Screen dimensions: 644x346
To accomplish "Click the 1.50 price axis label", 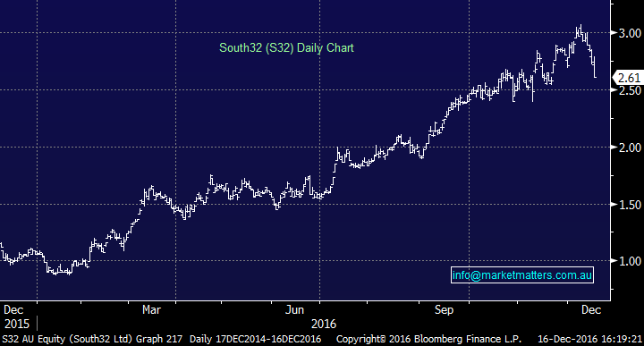I will coord(631,205).
